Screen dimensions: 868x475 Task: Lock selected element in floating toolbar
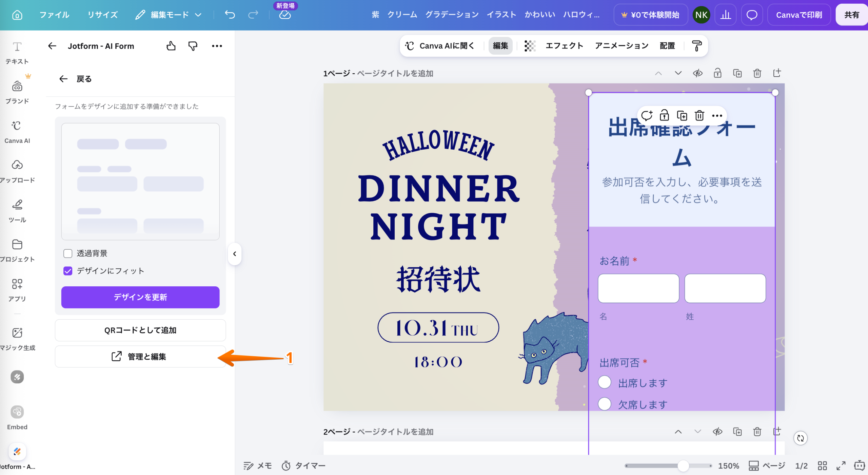664,115
